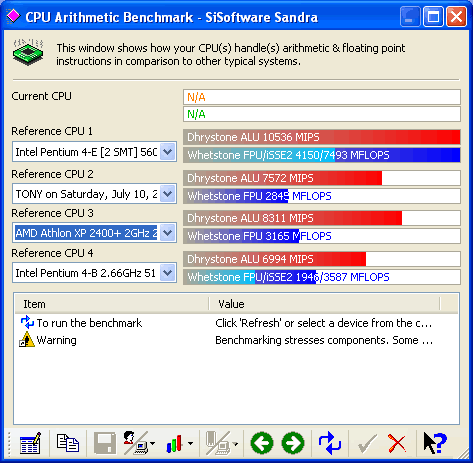Screen dimensions: 473x463
Task: Click the green CPU chip icon
Action: (28, 52)
